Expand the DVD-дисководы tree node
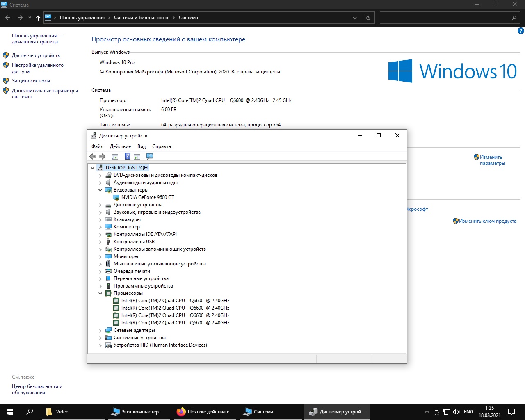Viewport: 525px width, 420px height. click(x=100, y=175)
